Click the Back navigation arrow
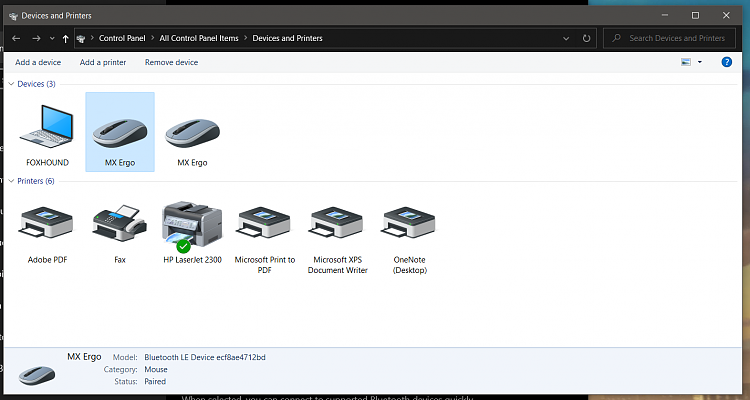 pos(16,38)
